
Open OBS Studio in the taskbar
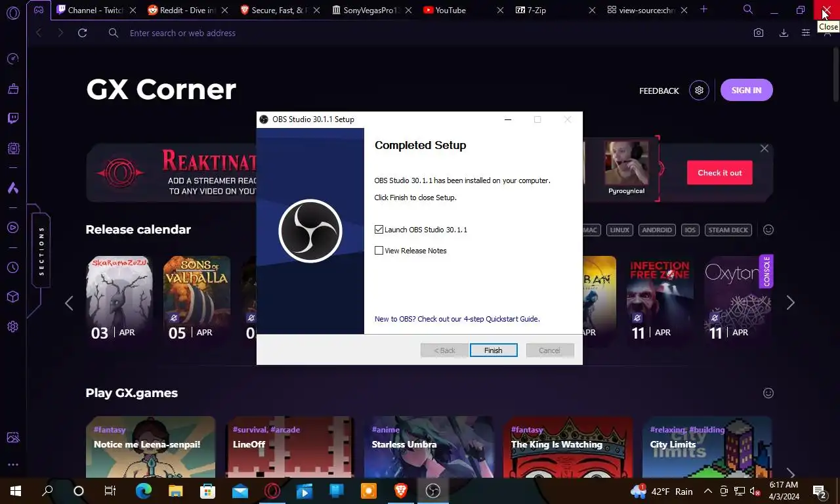pos(433,490)
